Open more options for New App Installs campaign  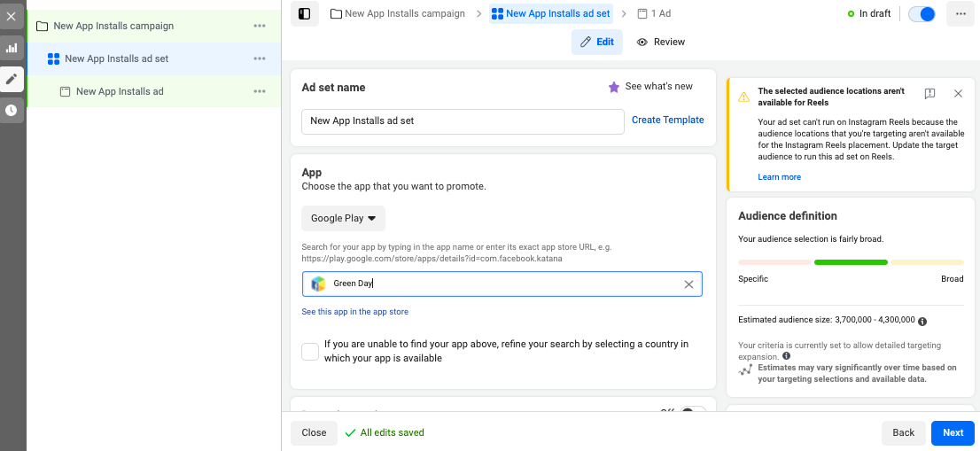tap(260, 27)
